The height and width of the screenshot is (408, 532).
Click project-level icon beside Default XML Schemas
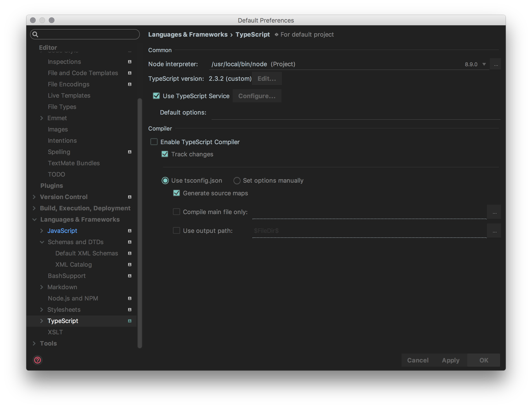click(x=129, y=253)
